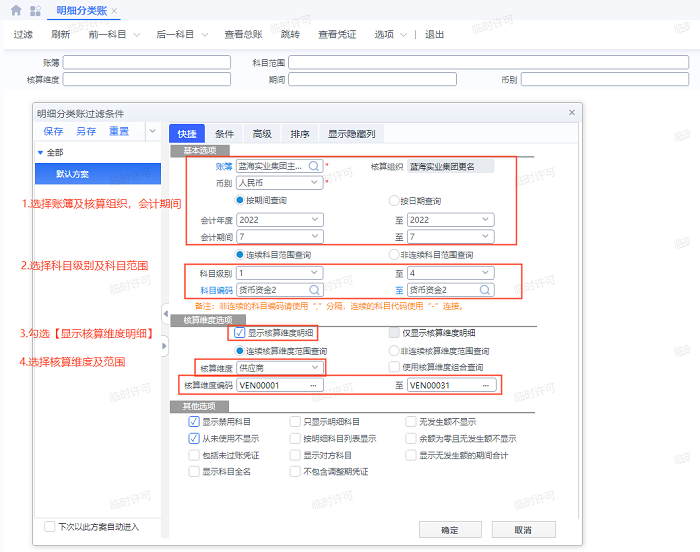Collapse the left scheme panel arrow
Image resolution: width=700 pixels, height=552 pixels.
pyautogui.click(x=165, y=315)
